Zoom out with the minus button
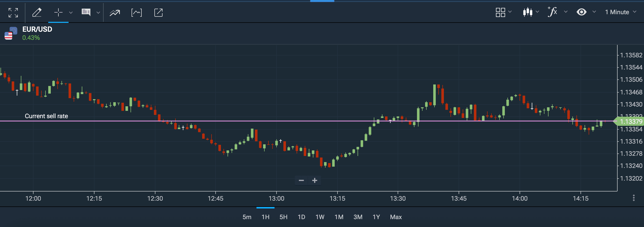Image resolution: width=644 pixels, height=227 pixels. (301, 181)
